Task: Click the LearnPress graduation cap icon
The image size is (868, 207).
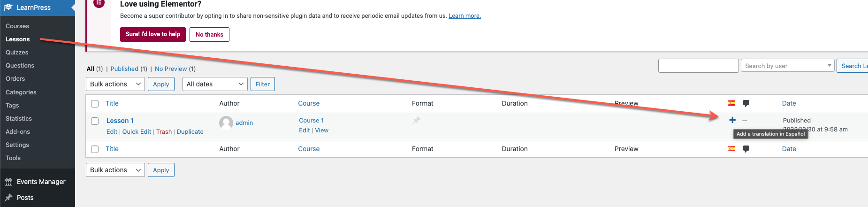Action: (x=8, y=7)
